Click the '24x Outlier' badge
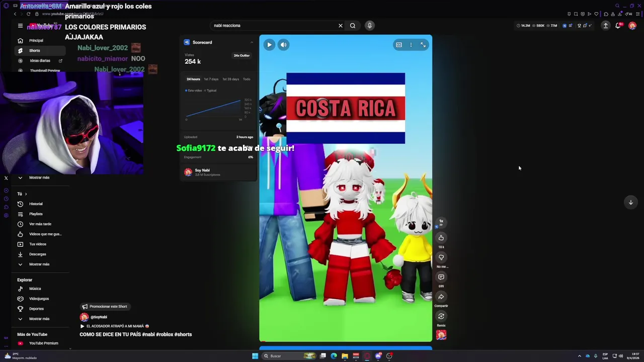 (x=242, y=55)
